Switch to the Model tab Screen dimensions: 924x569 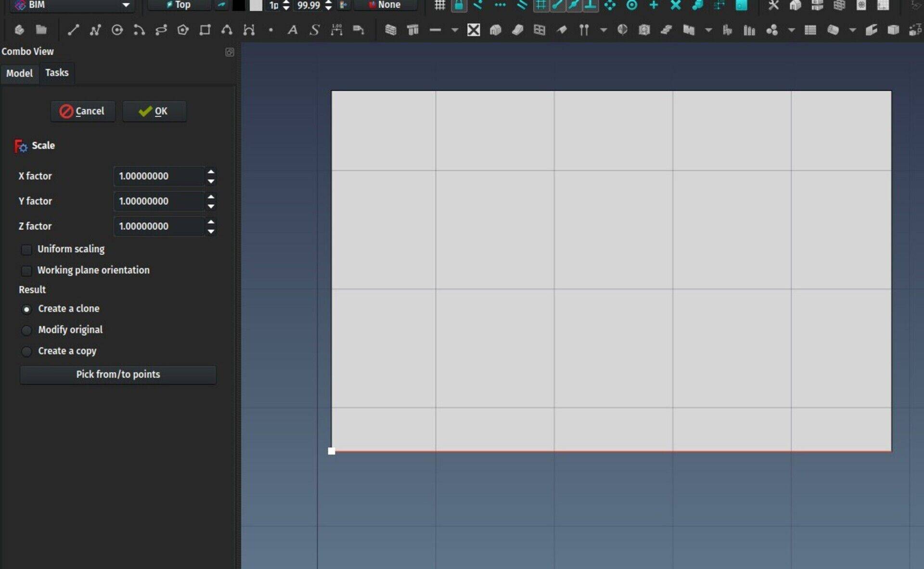pos(19,73)
